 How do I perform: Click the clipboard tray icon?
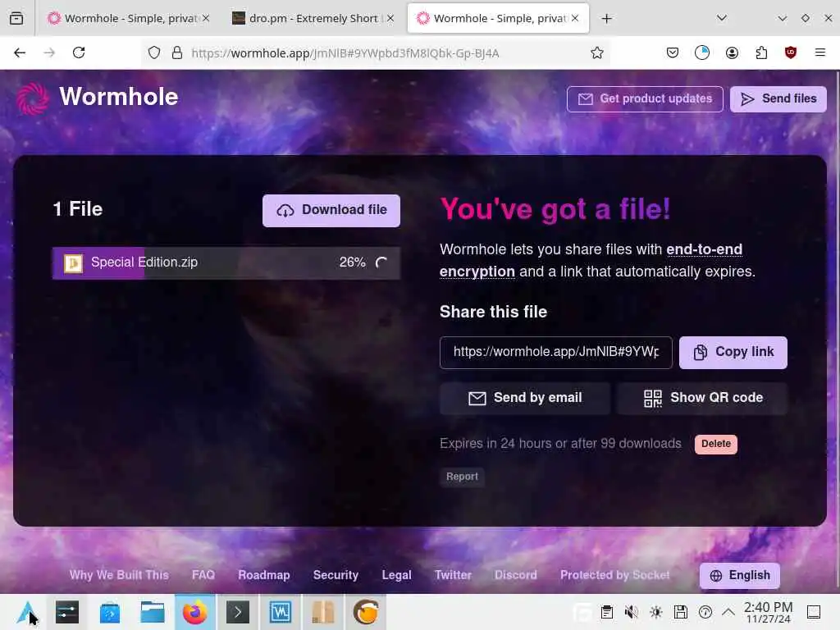[x=607, y=612]
